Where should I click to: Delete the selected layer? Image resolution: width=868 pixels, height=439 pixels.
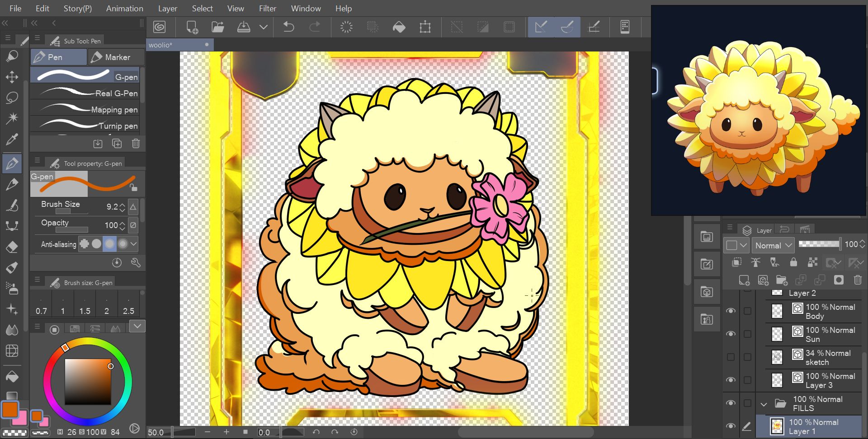858,280
